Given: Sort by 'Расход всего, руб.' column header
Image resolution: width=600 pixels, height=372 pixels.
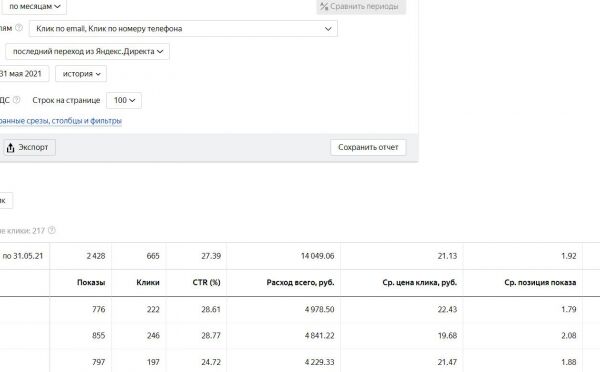Looking at the screenshot, I should (300, 282).
